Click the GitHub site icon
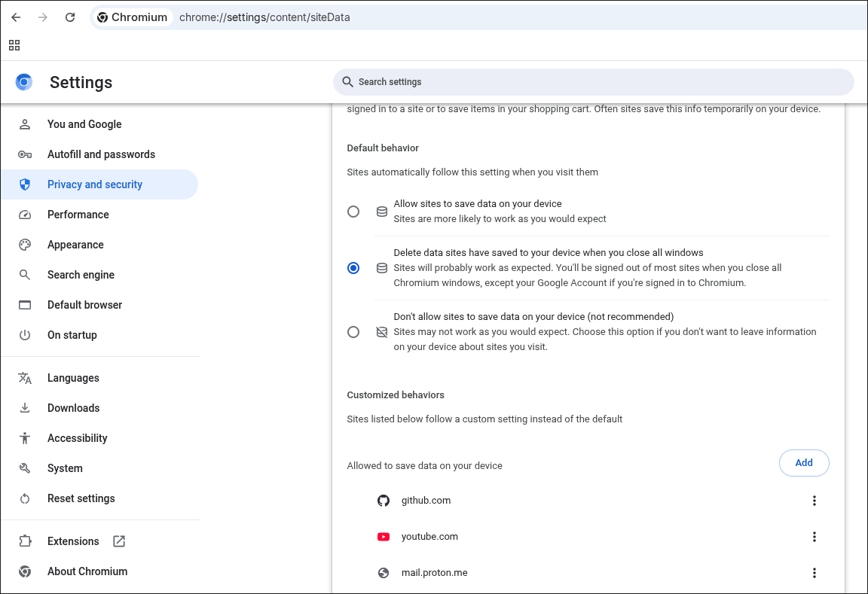The height and width of the screenshot is (594, 868). coord(384,500)
